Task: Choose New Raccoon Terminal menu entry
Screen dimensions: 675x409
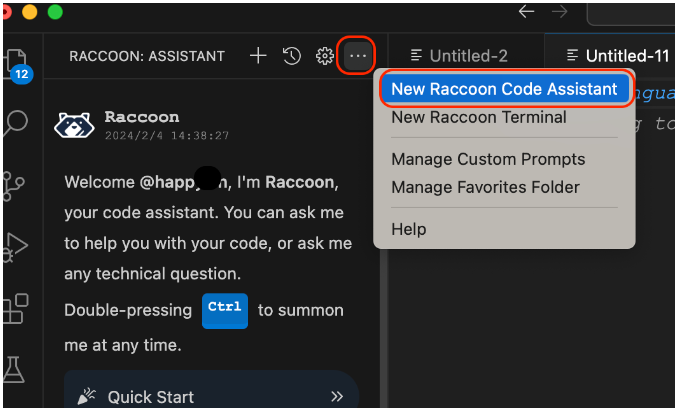Action: [479, 117]
